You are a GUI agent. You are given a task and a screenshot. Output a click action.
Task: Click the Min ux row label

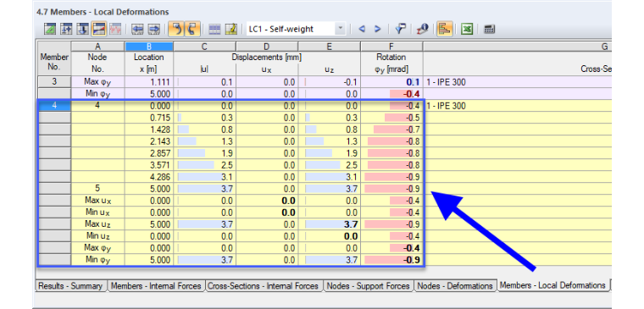click(x=97, y=212)
